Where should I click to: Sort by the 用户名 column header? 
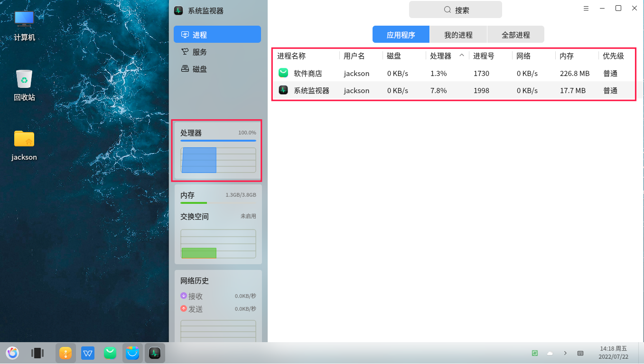click(354, 56)
